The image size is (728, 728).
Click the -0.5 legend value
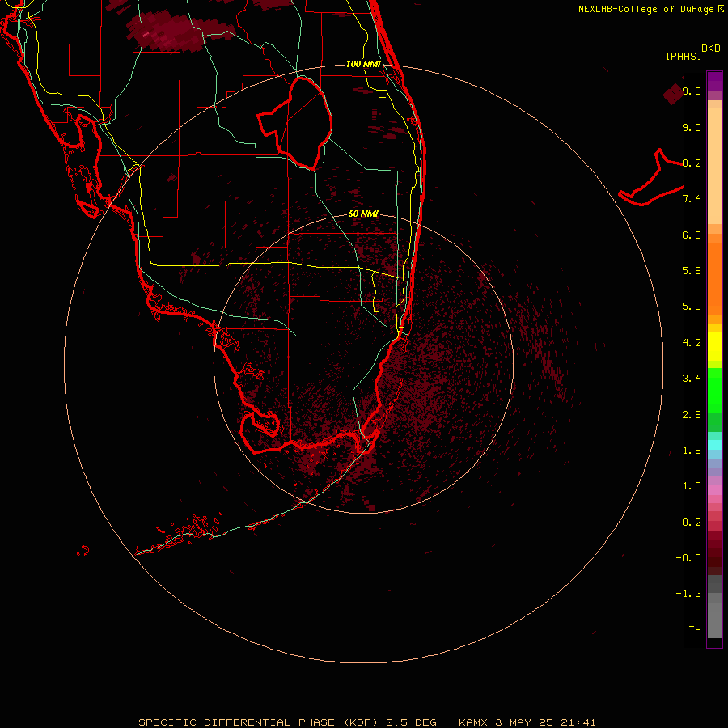click(x=688, y=558)
